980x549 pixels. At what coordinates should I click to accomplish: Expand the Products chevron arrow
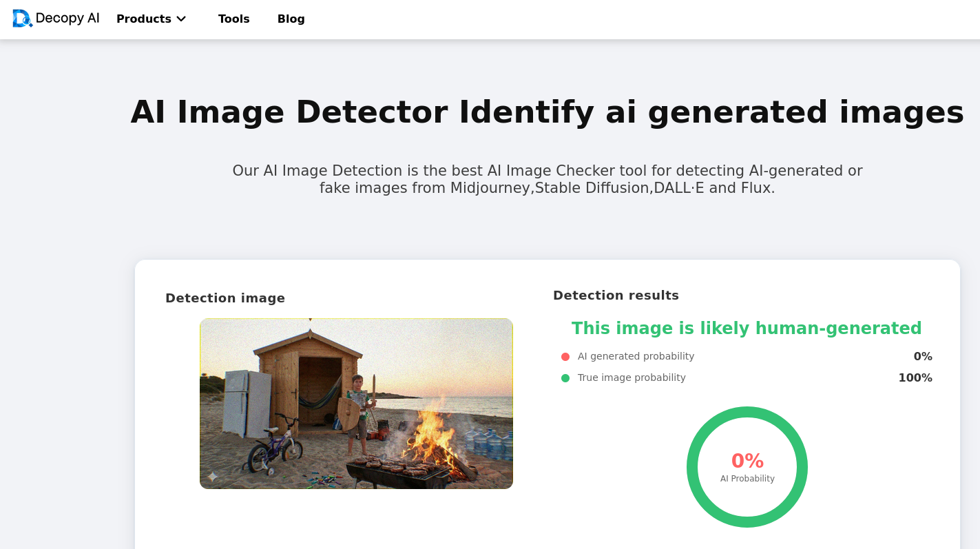[181, 19]
